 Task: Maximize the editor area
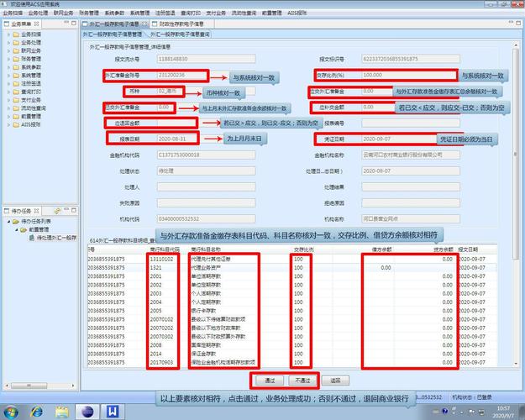[x=518, y=23]
